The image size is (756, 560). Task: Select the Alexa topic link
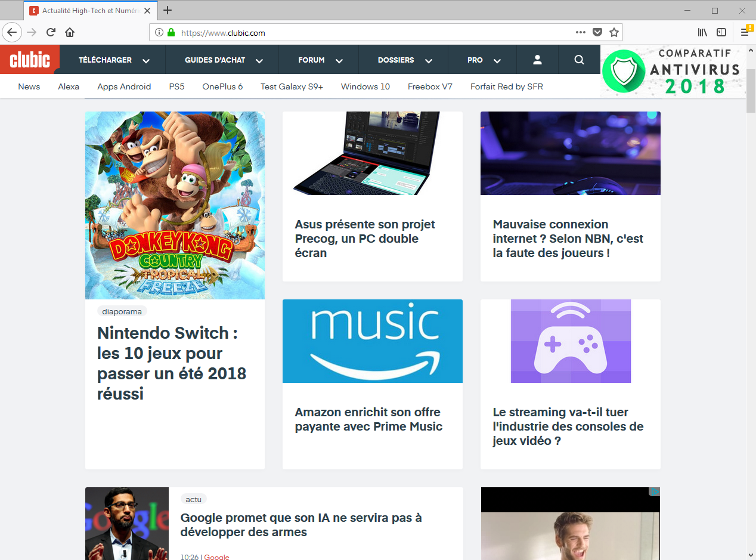(x=69, y=86)
